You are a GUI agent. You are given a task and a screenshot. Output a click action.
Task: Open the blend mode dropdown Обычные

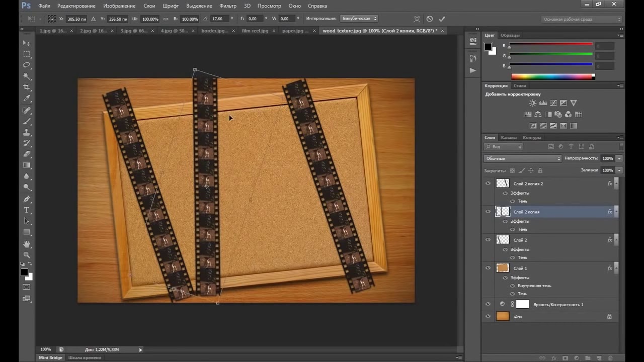[x=523, y=158]
